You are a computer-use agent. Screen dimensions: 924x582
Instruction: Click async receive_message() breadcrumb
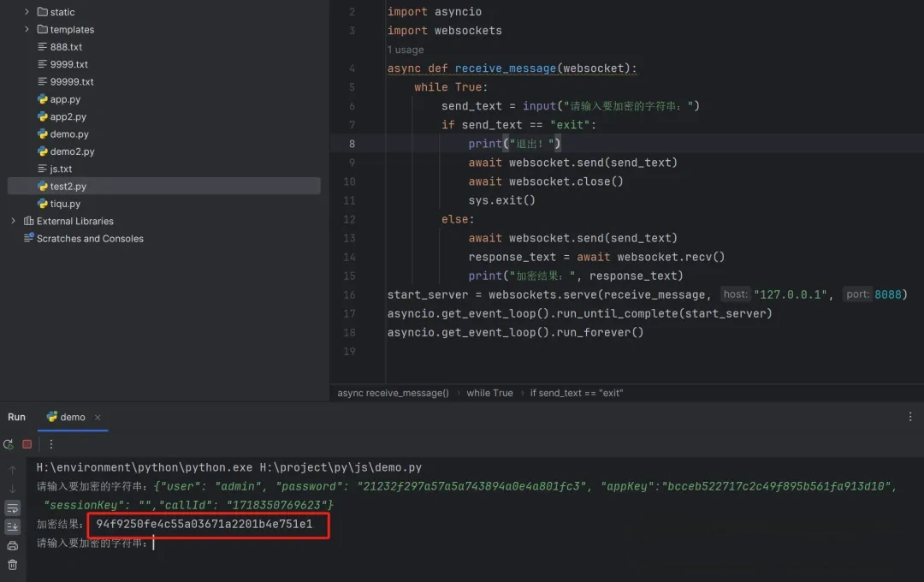[x=393, y=393]
